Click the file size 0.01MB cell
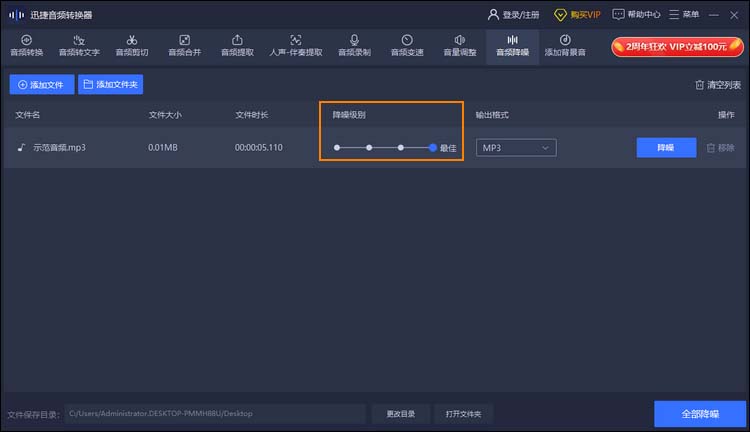 (163, 147)
